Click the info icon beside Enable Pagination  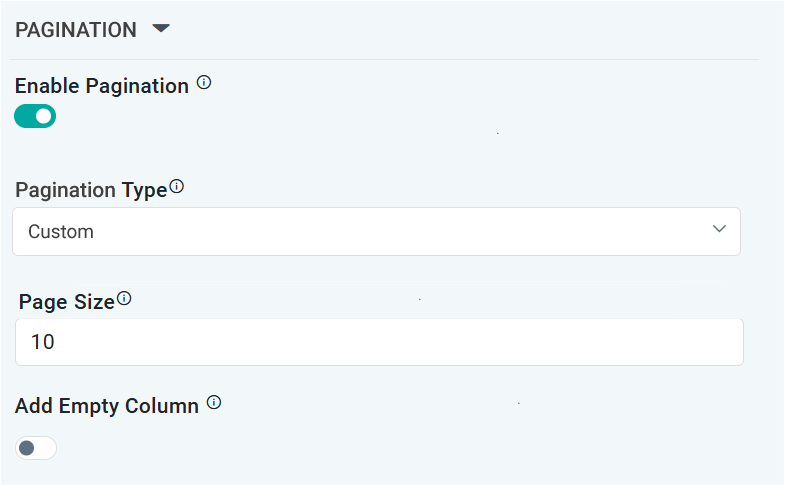coord(204,83)
